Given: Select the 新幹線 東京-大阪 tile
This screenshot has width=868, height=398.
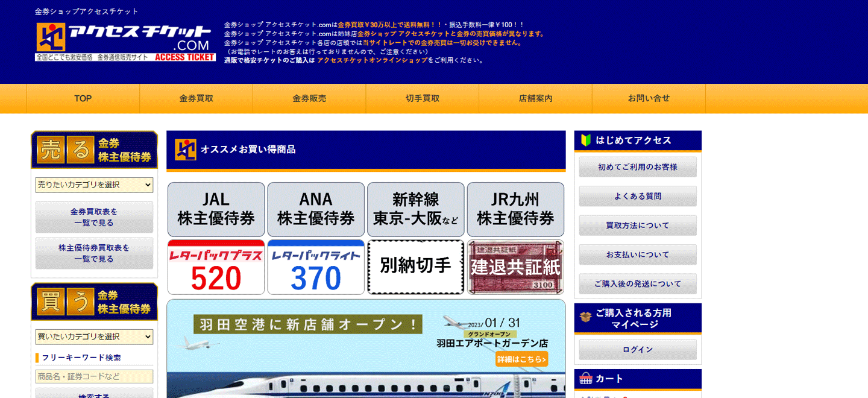Looking at the screenshot, I should (415, 209).
